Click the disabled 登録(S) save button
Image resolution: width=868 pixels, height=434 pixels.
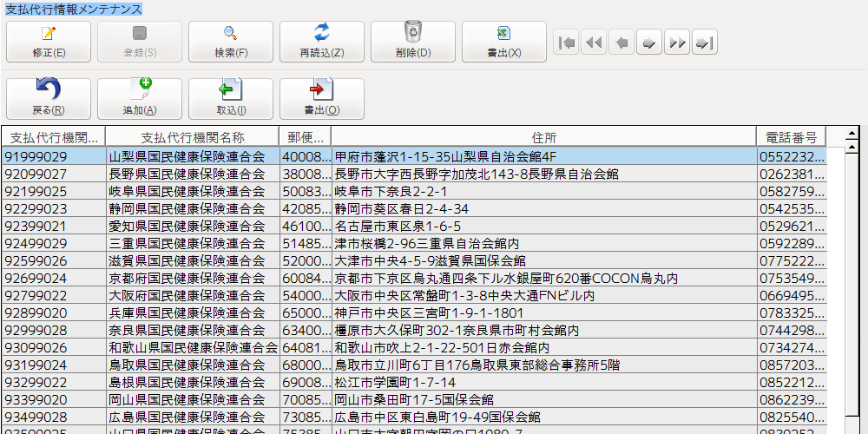click(140, 42)
